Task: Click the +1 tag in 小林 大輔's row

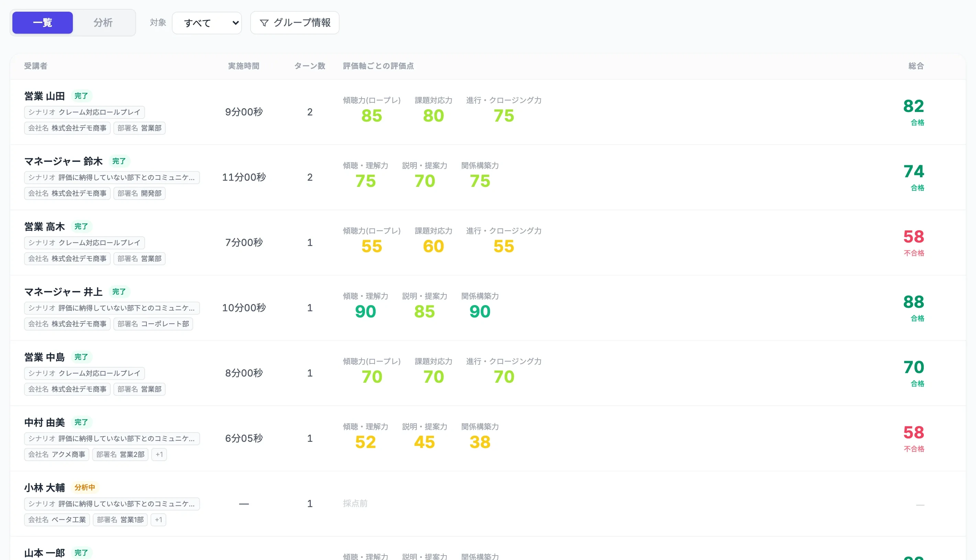Action: 158,520
